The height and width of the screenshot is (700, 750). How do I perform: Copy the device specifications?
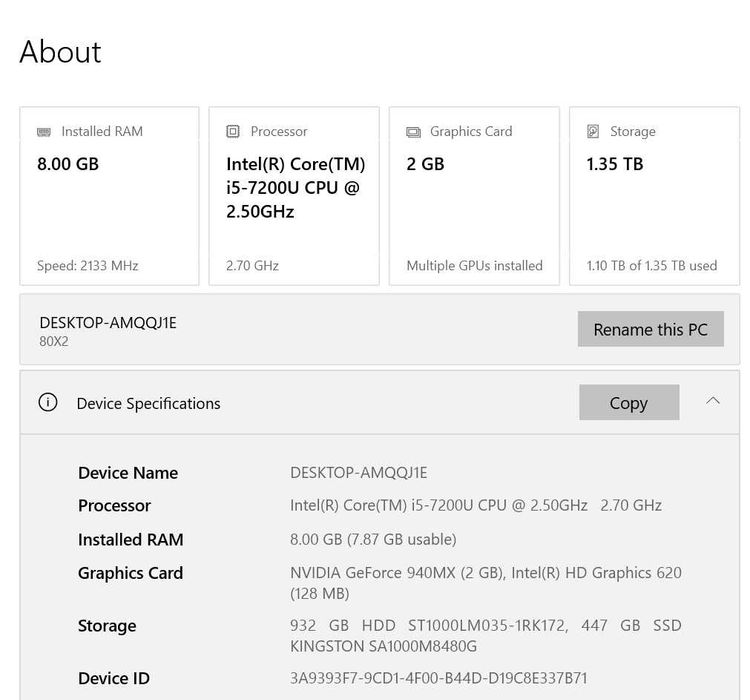click(628, 403)
